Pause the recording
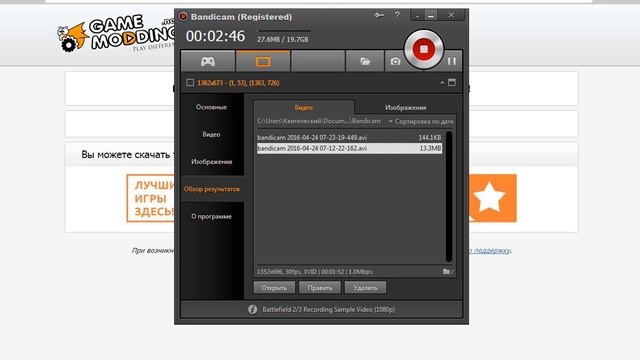 coord(451,61)
